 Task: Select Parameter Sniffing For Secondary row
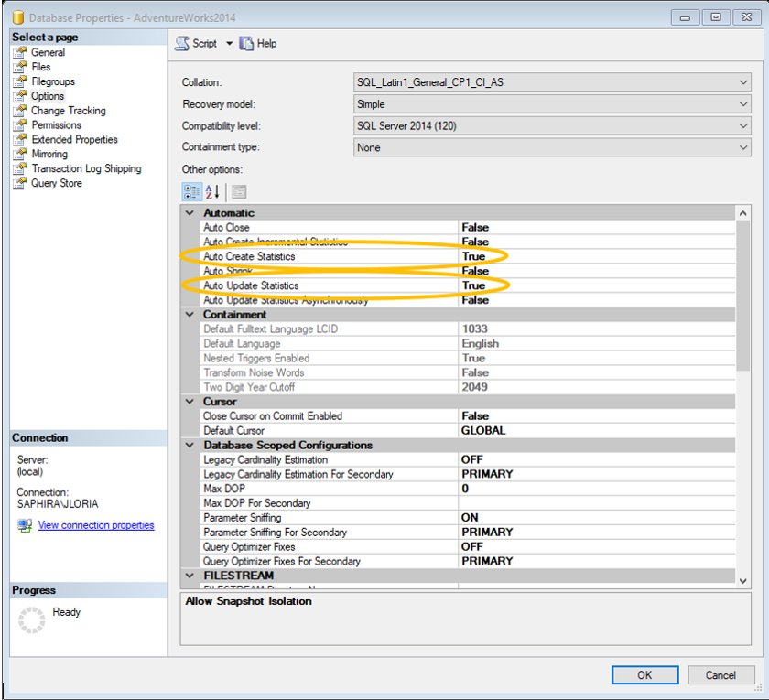(468, 533)
